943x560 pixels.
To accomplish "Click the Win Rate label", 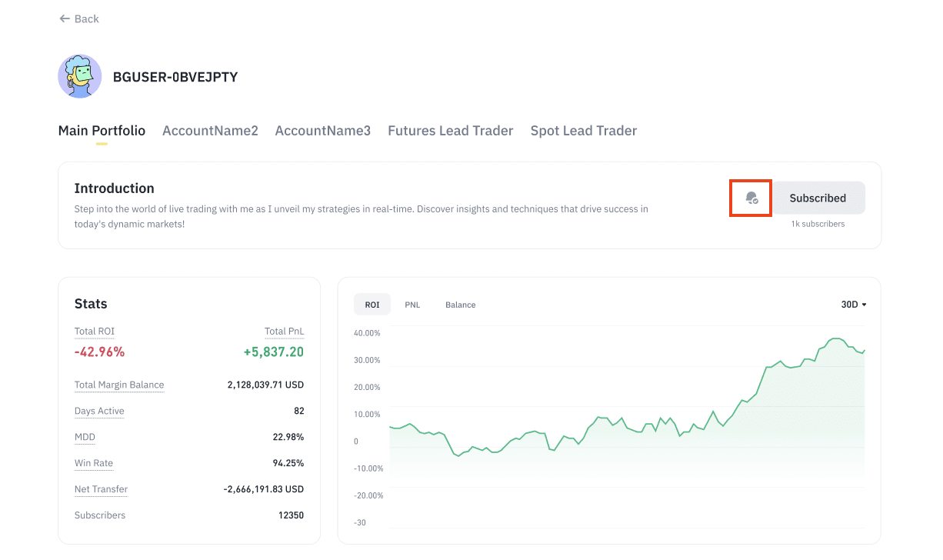I will click(94, 463).
